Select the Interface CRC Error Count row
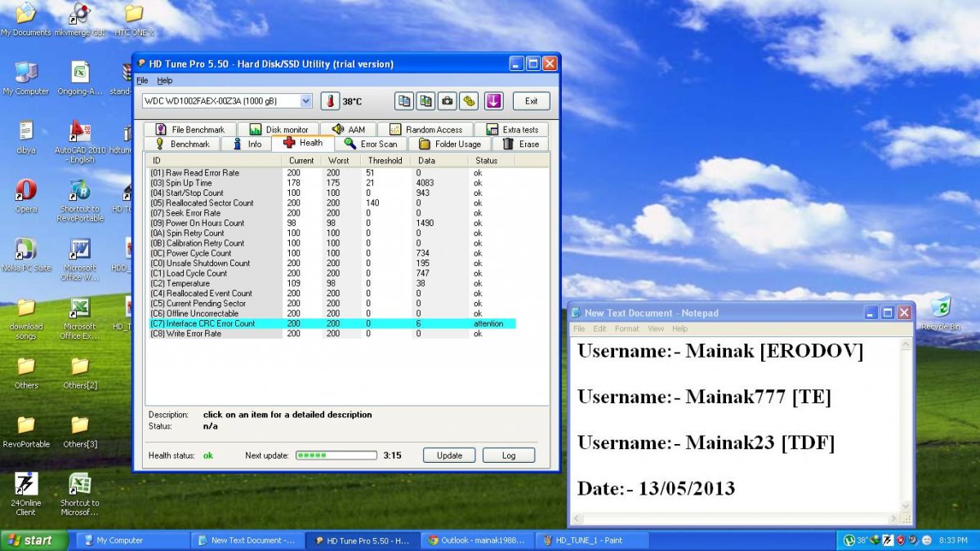The height and width of the screenshot is (551, 980). pyautogui.click(x=331, y=323)
